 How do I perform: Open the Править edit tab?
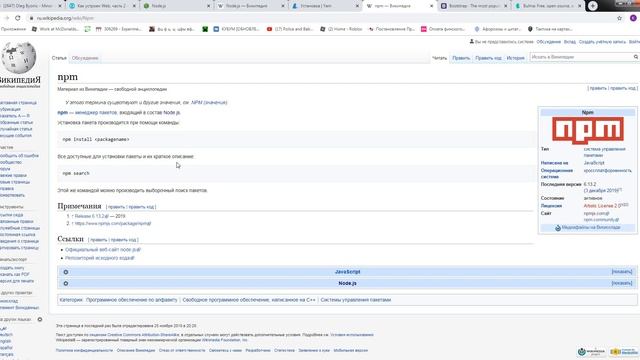pyautogui.click(x=461, y=58)
